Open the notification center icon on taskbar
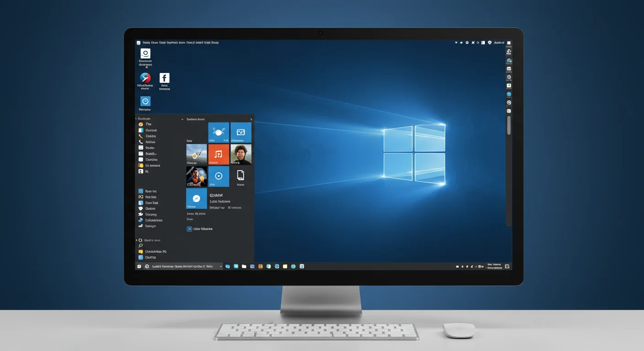This screenshot has height=351, width=644. click(x=507, y=266)
